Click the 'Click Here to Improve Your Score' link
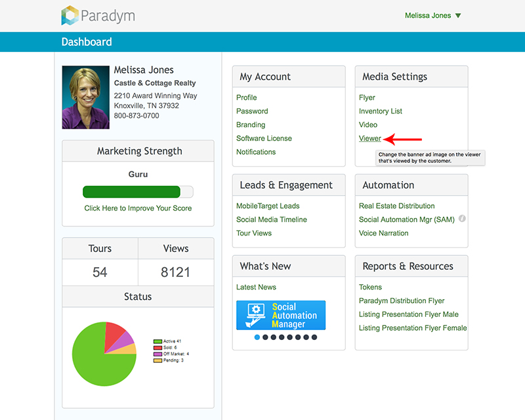Image resolution: width=525 pixels, height=420 pixels. pyautogui.click(x=138, y=208)
